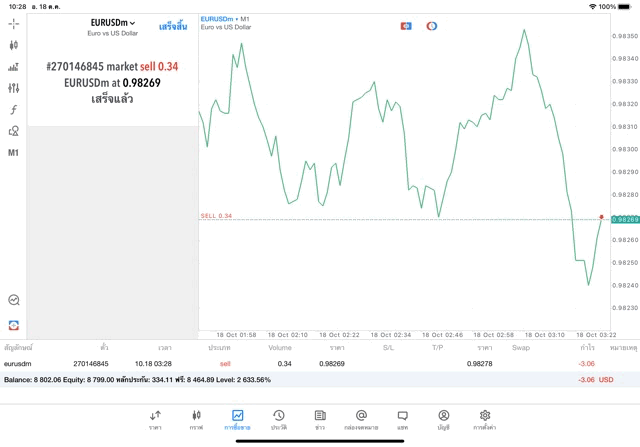The image size is (640, 447).
Task: Click the ตั๋ว ticket column header
Action: click(104, 348)
